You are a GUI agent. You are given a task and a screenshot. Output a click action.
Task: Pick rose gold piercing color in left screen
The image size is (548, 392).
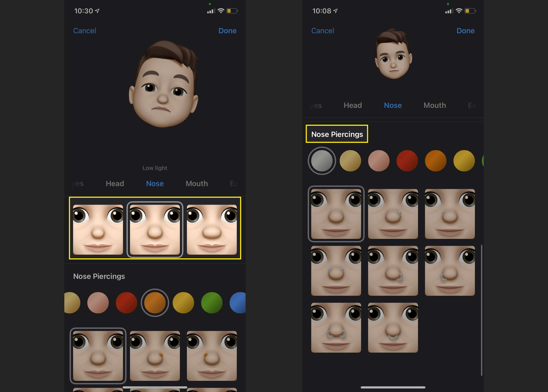(x=98, y=303)
